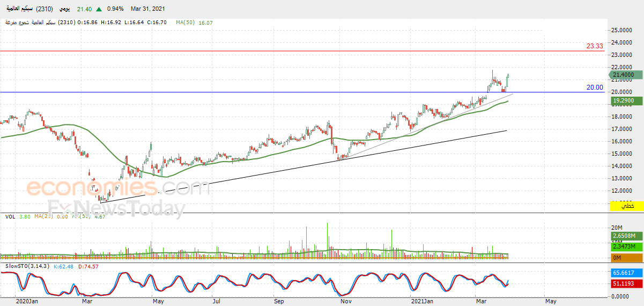Click the 2021Jan date on time axis

(x=421, y=302)
